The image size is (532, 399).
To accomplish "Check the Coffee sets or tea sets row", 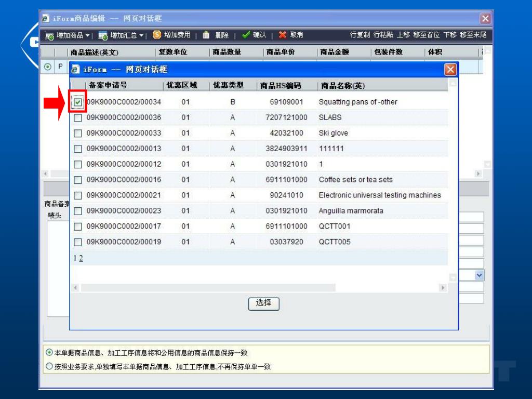I will click(78, 180).
